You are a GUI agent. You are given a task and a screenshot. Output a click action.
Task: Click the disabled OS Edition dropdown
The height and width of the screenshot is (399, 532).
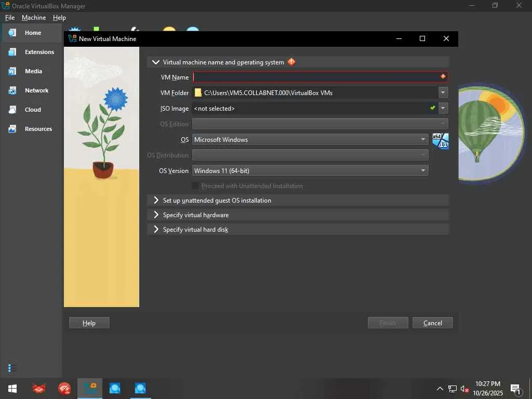tap(320, 124)
